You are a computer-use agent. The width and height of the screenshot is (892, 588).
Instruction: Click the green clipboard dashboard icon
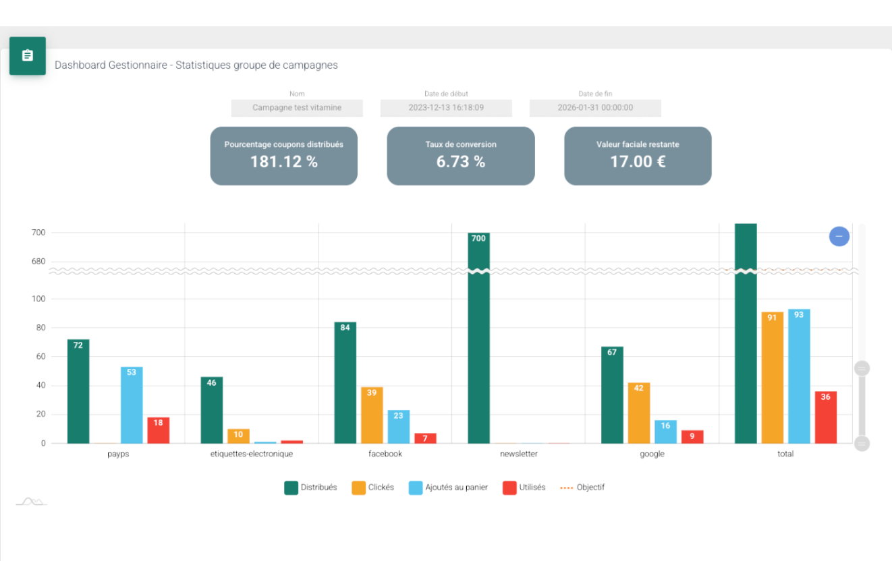coord(28,55)
